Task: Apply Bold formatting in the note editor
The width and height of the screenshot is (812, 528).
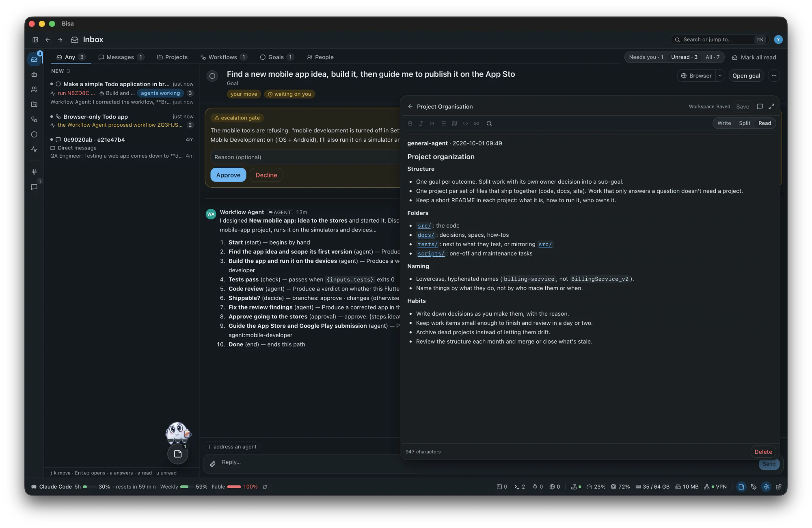Action: (410, 123)
